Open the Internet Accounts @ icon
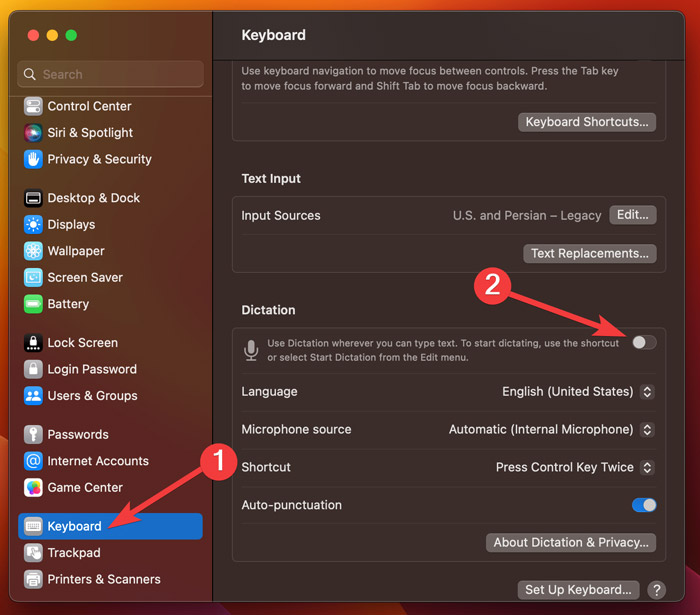 [x=33, y=461]
